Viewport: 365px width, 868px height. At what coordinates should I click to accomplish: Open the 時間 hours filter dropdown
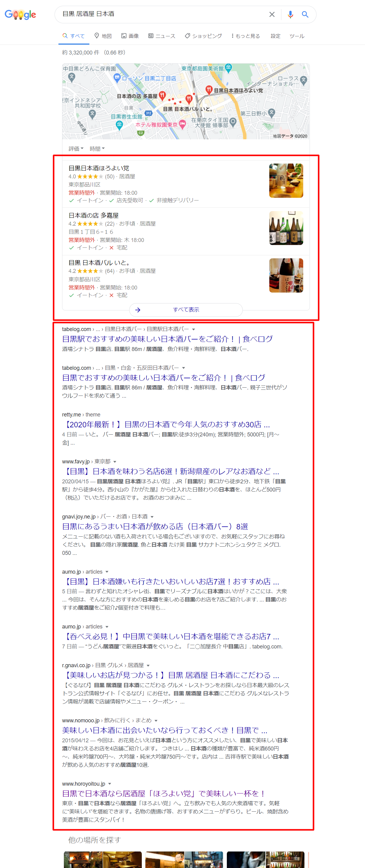pos(97,149)
